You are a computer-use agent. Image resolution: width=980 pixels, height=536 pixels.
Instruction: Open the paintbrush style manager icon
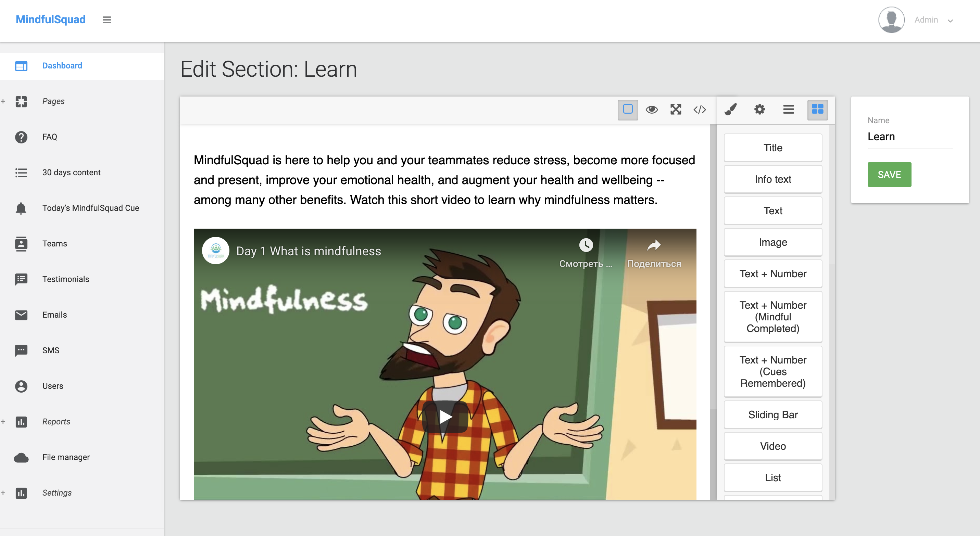[x=730, y=110]
